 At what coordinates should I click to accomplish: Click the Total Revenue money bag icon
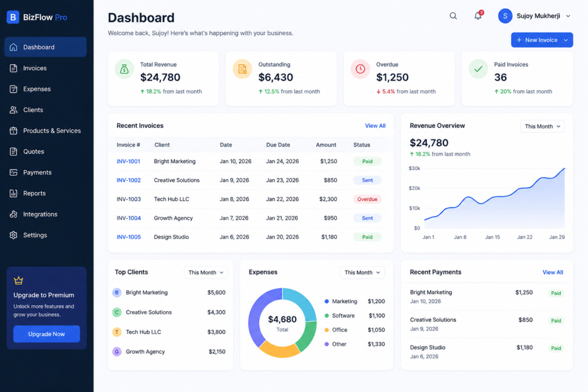[x=124, y=69]
